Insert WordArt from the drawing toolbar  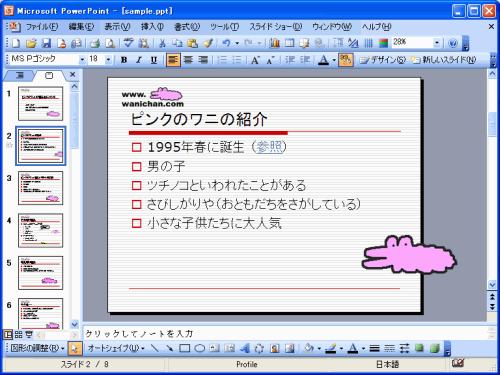click(x=245, y=348)
